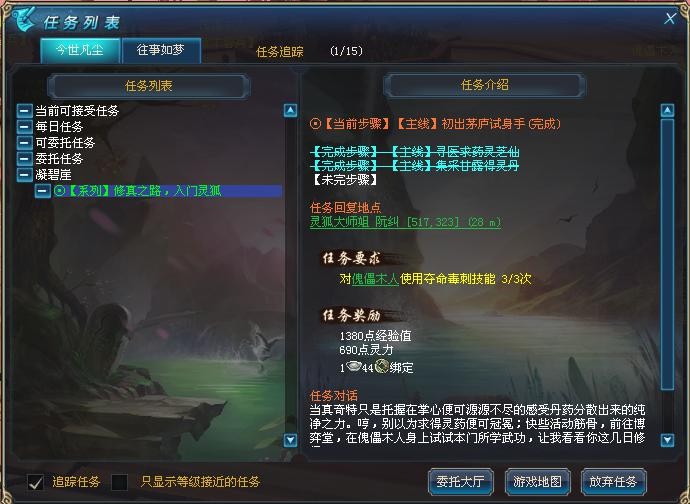
Task: Collapse the 凝碧崖 quest group
Action: (25, 175)
